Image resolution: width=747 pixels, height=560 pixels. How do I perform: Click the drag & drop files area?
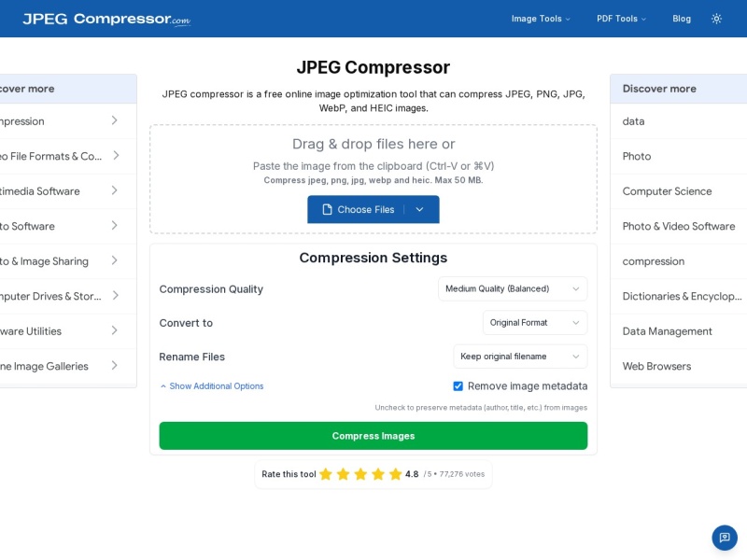tap(373, 179)
